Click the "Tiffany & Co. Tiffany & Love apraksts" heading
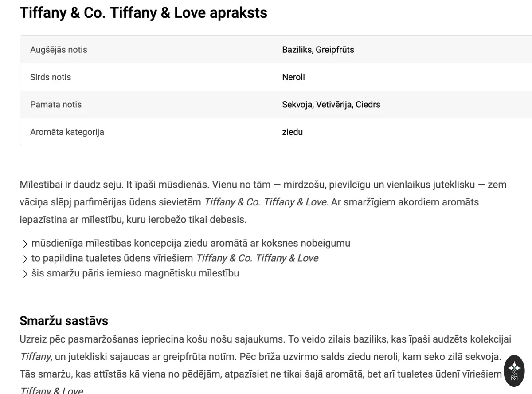Screen dimensions: 532x394 (x=143, y=13)
